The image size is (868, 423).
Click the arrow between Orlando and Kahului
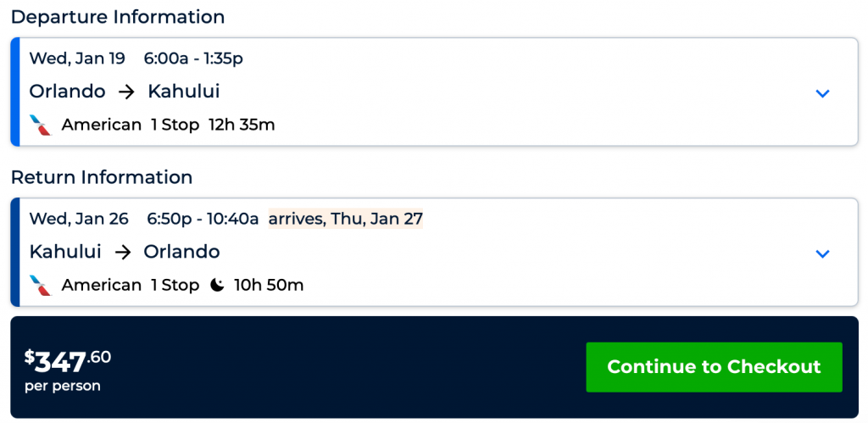tap(126, 92)
